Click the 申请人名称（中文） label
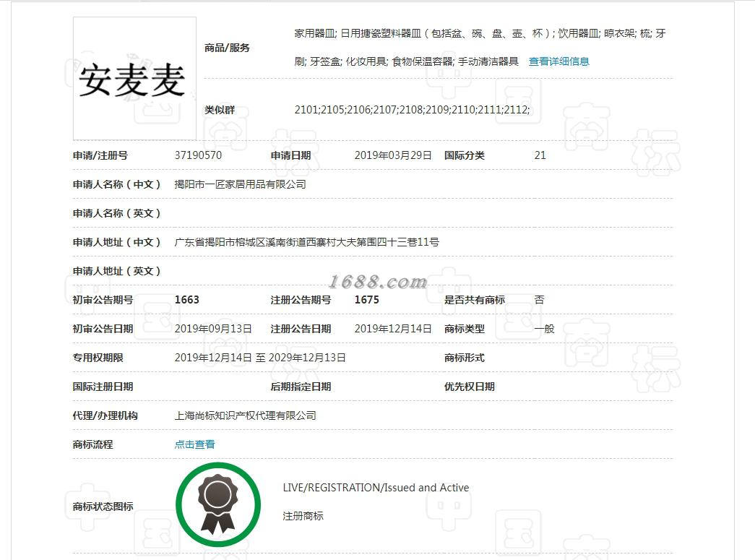The width and height of the screenshot is (755, 560). tap(117, 184)
